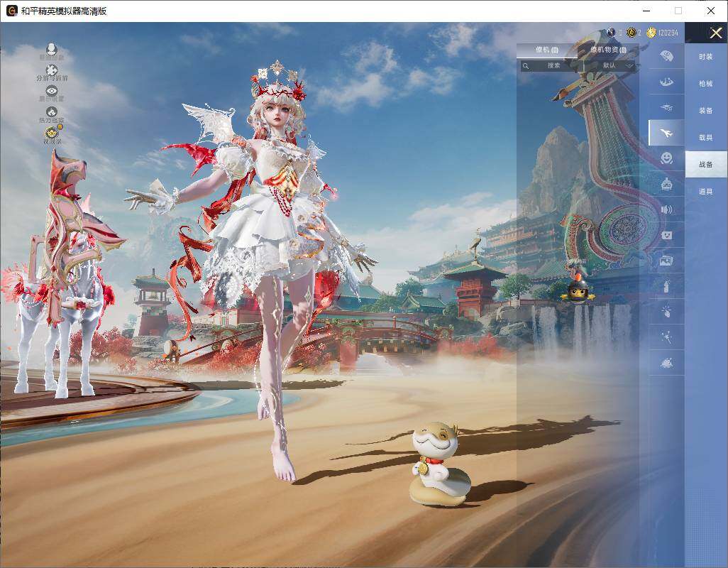
Task: Click the small black-and-yellow wingman drone model
Action: coord(578,290)
